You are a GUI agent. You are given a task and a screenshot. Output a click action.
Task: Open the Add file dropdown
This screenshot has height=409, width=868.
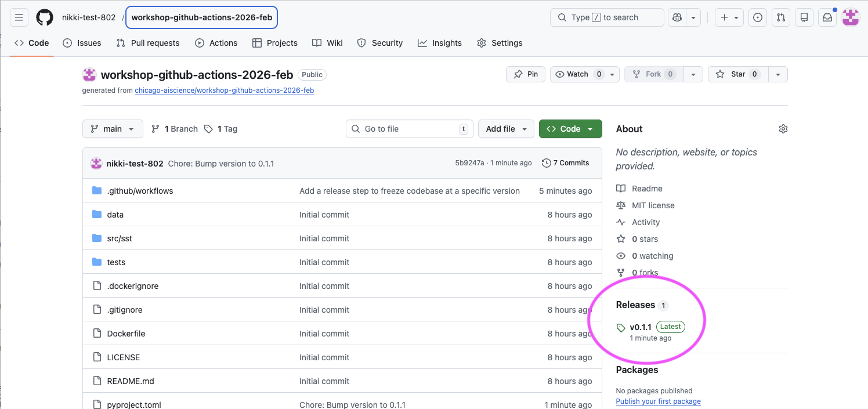coord(506,128)
